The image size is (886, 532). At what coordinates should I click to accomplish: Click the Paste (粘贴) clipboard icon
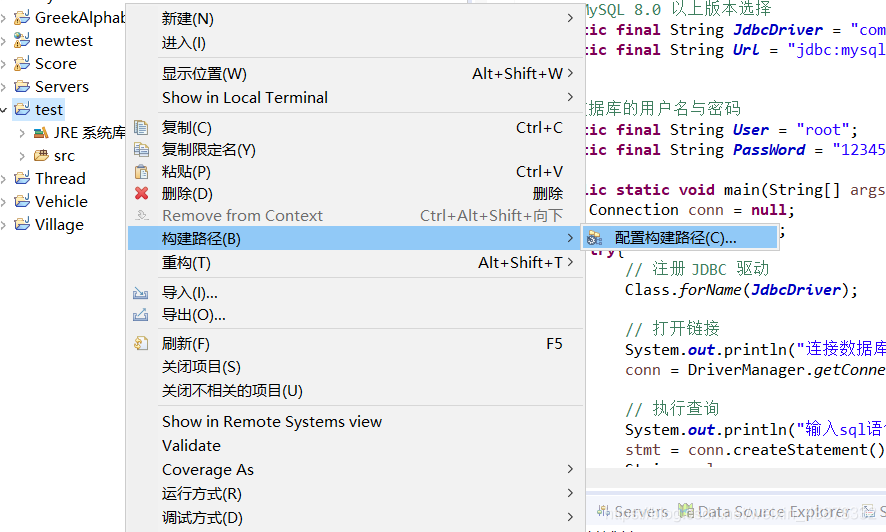click(x=141, y=172)
